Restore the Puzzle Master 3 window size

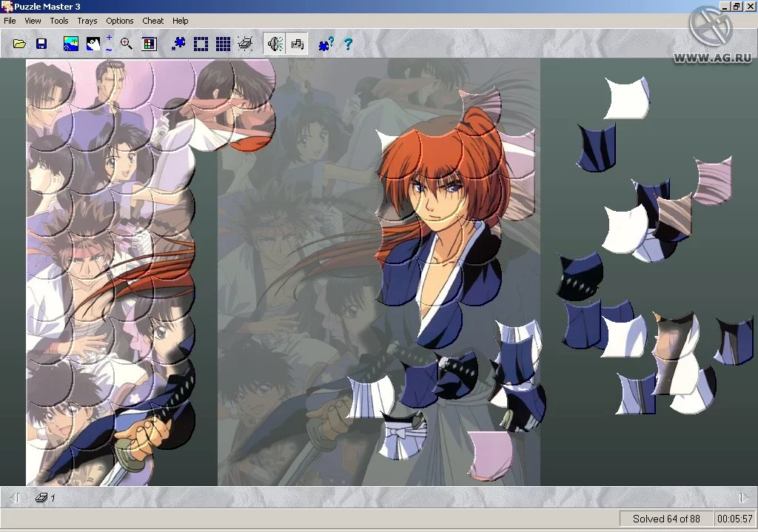[x=737, y=6]
